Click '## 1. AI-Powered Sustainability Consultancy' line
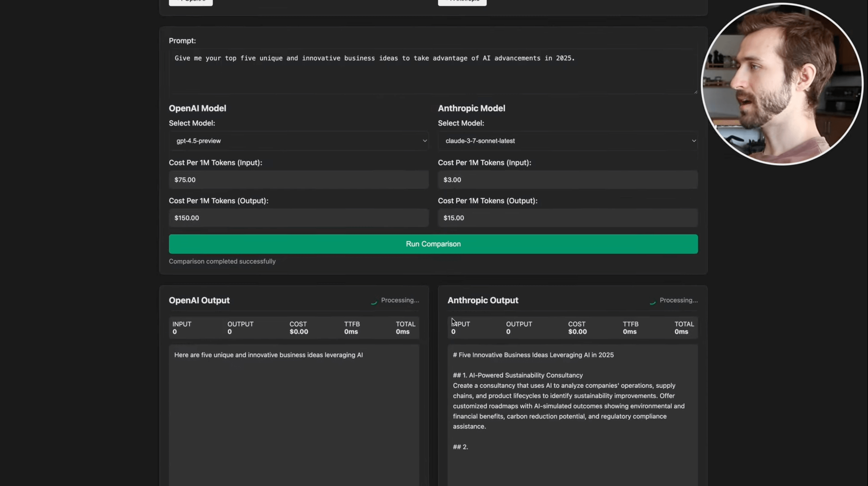This screenshot has height=486, width=868. click(x=518, y=375)
